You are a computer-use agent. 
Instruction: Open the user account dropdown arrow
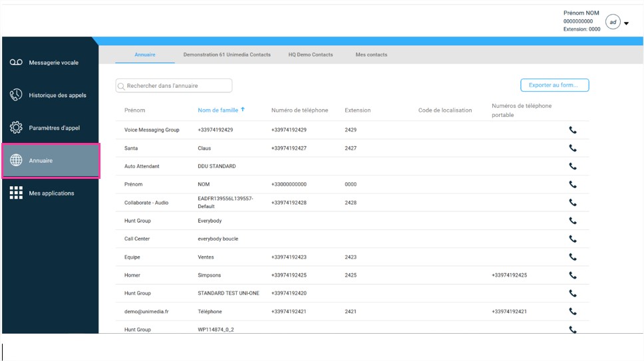click(626, 23)
